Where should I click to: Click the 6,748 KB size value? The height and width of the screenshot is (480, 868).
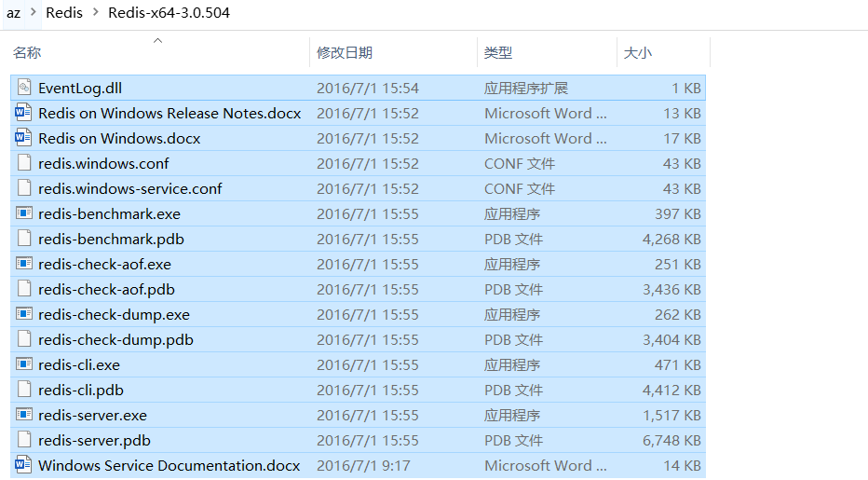[671, 441]
